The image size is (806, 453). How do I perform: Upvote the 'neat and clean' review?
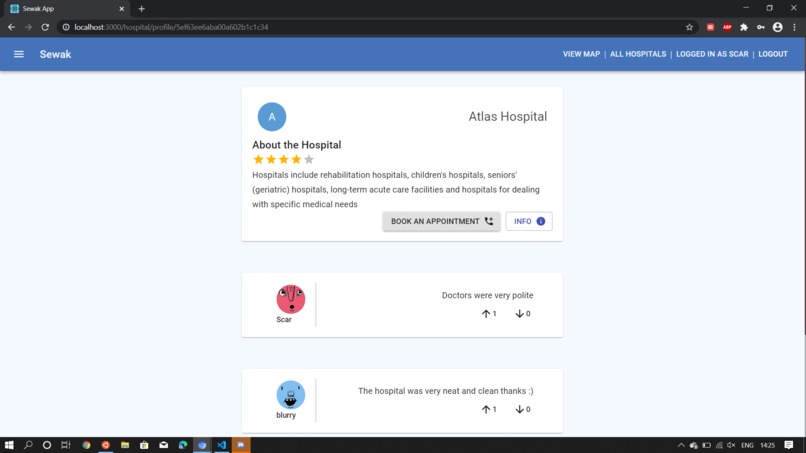[x=488, y=409]
